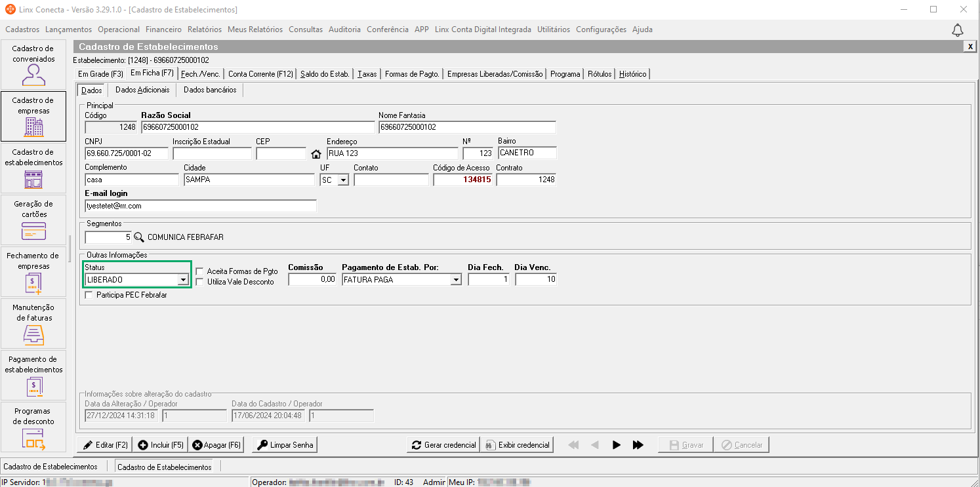The width and height of the screenshot is (980, 487).
Task: Click the COMUNICA FEBRAFAR segment text
Action: click(186, 237)
